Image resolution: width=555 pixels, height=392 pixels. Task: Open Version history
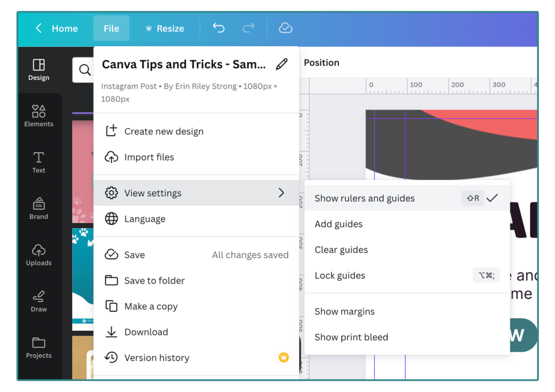pyautogui.click(x=196, y=358)
